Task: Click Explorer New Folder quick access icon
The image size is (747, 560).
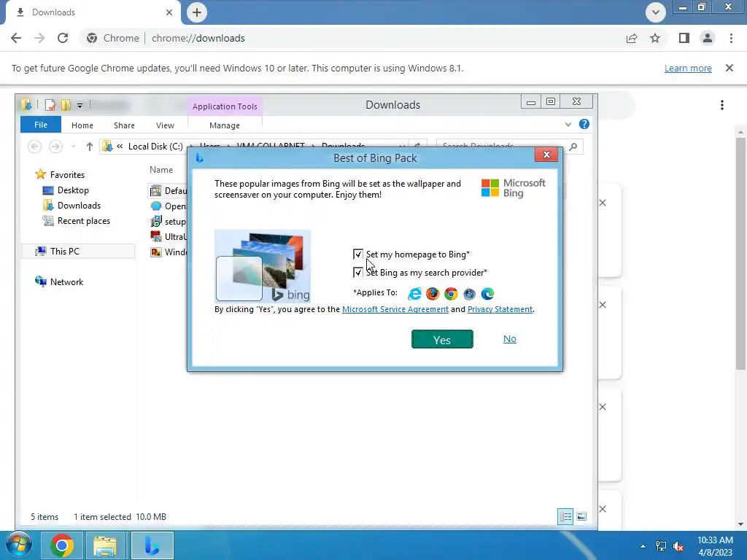Action: point(66,105)
